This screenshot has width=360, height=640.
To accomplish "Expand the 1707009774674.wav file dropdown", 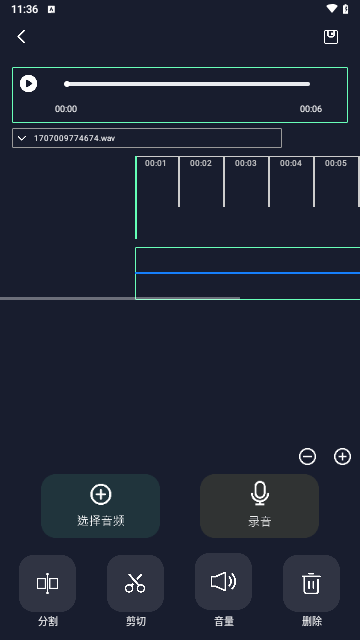I will (147, 138).
